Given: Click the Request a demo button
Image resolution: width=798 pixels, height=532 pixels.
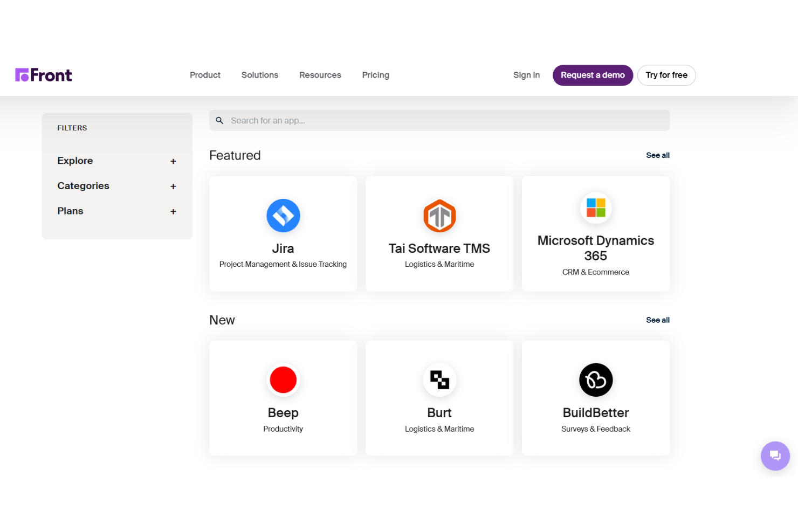Looking at the screenshot, I should click(x=593, y=75).
